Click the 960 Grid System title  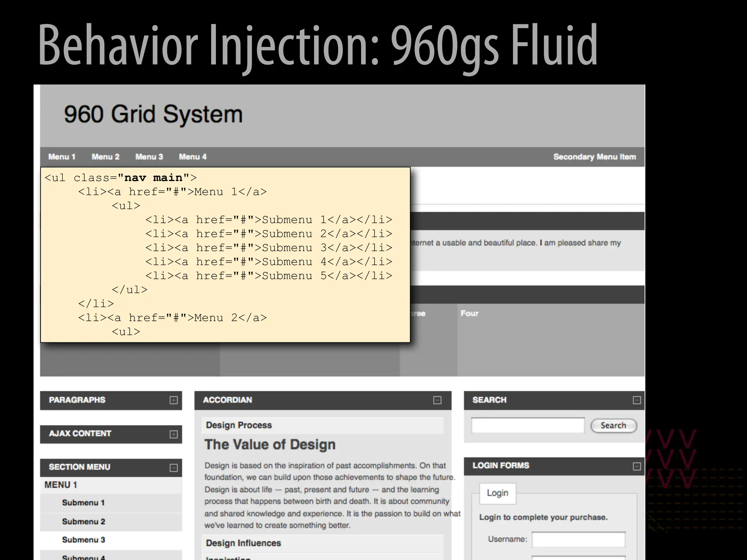pos(153,114)
